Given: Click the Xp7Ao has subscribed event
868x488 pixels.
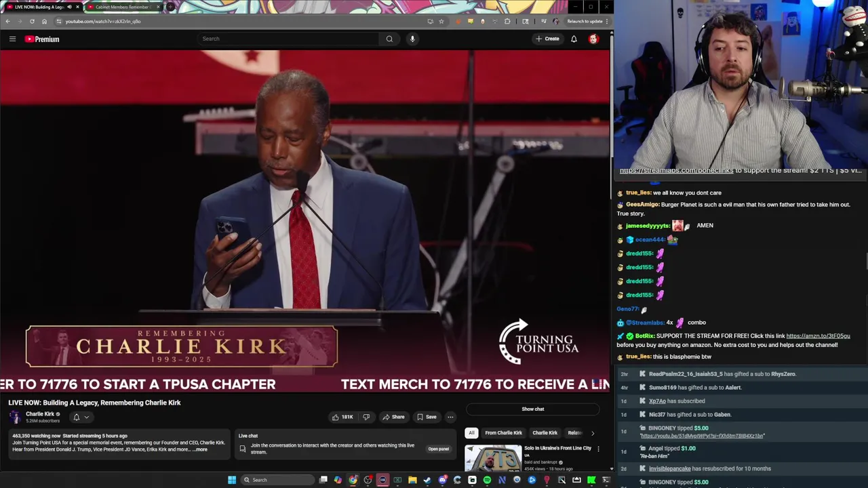Looking at the screenshot, I should (x=677, y=401).
